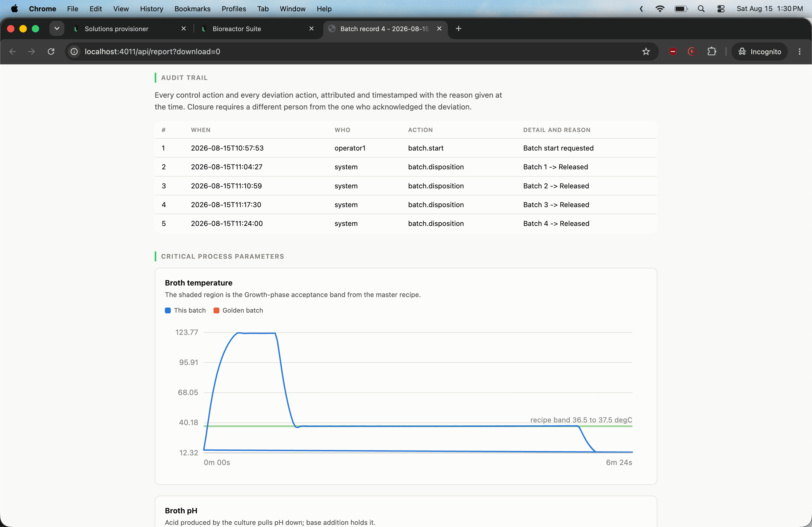Click 'Batch 3 -> Released' detail
Viewport: 812px width, 527px height.
click(x=556, y=204)
